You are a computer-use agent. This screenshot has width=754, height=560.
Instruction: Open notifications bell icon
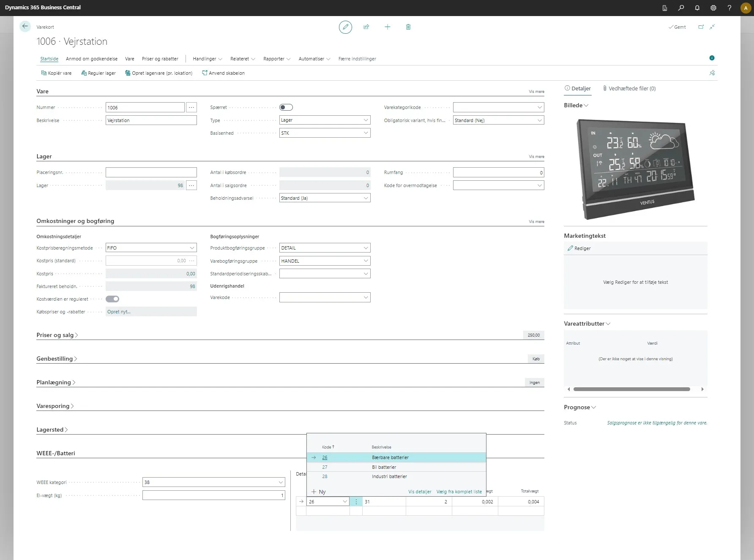(x=697, y=8)
